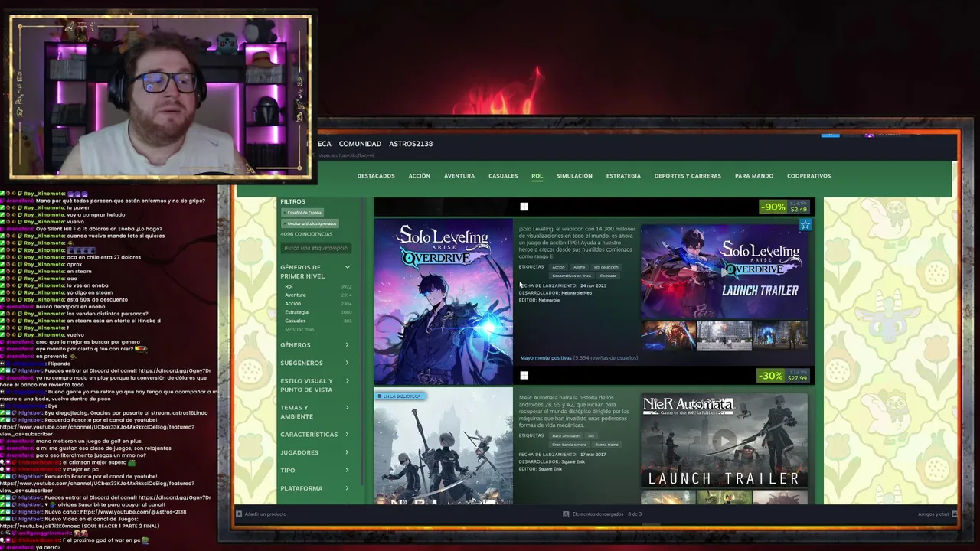The height and width of the screenshot is (551, 980).
Task: Click 'Añadir un producto' text
Action: (x=266, y=514)
